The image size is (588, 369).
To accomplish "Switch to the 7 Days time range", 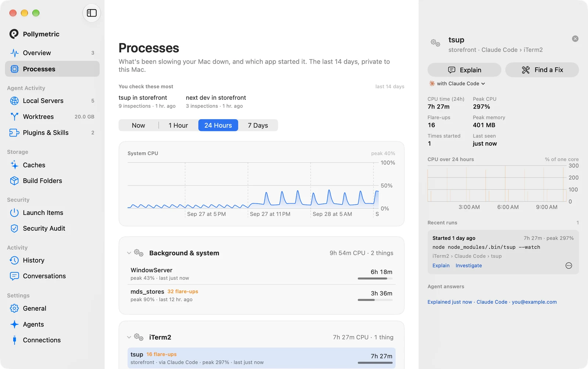I will [258, 125].
